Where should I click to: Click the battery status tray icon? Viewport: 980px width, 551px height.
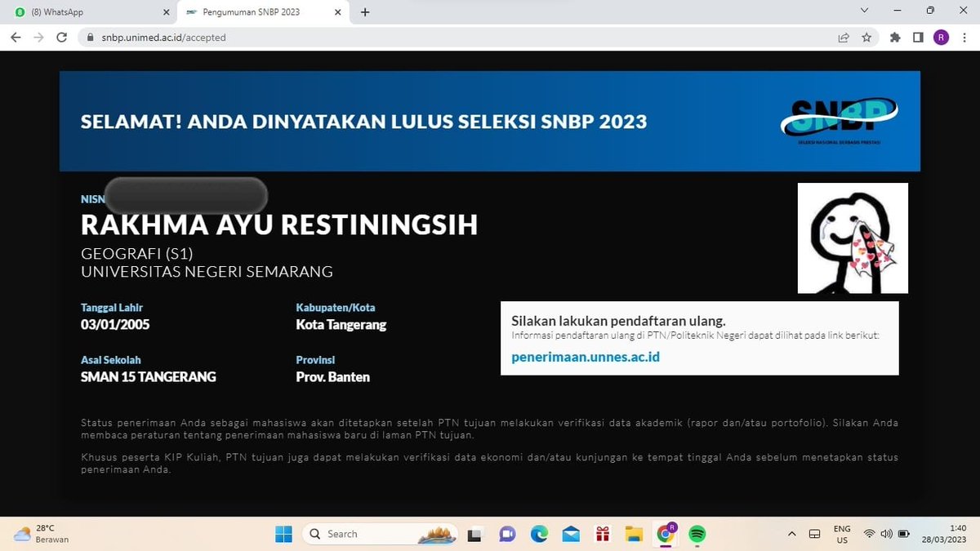[904, 534]
